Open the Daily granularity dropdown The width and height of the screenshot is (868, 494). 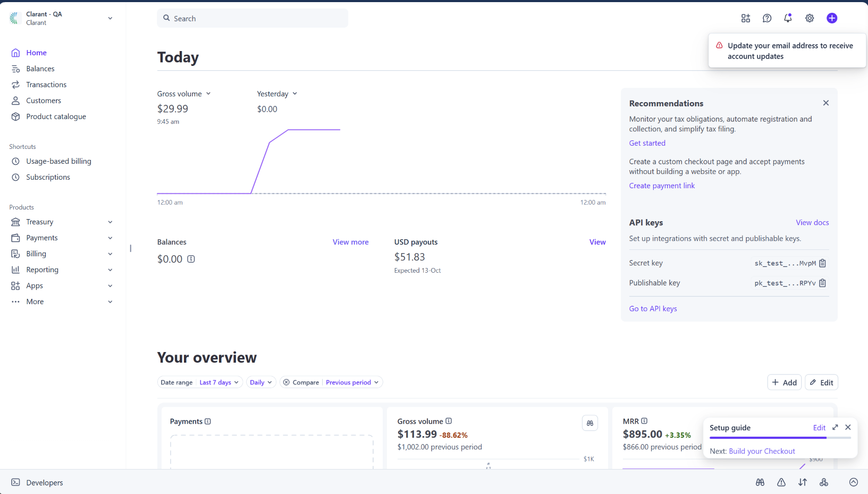coord(261,382)
